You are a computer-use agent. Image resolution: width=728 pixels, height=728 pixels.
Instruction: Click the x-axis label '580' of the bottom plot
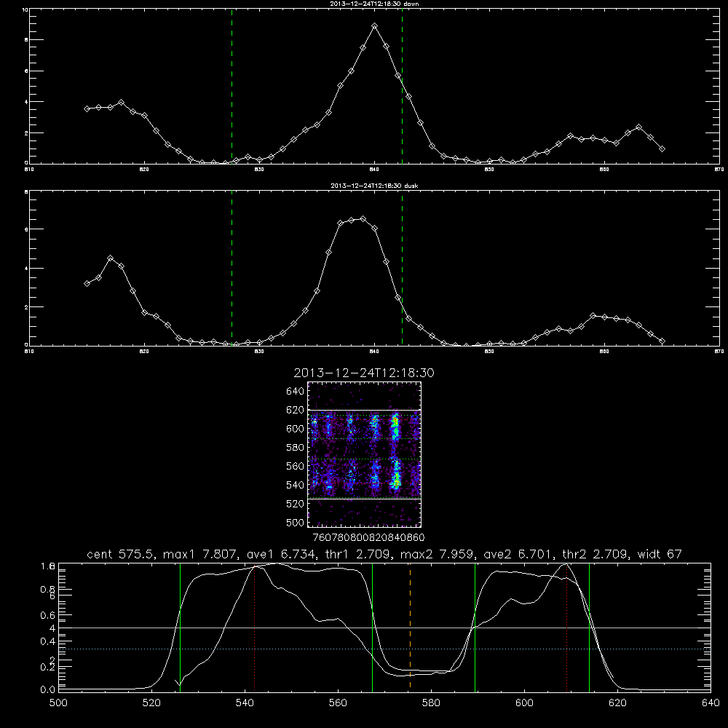431,703
